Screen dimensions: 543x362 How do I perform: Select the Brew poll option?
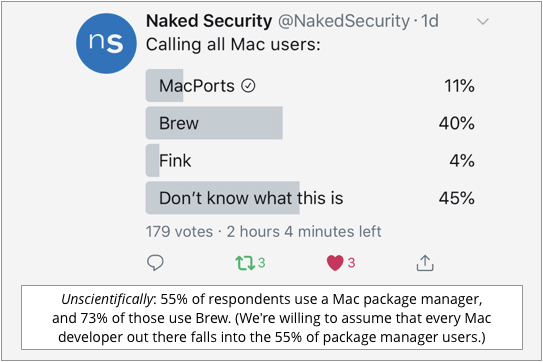[310, 123]
